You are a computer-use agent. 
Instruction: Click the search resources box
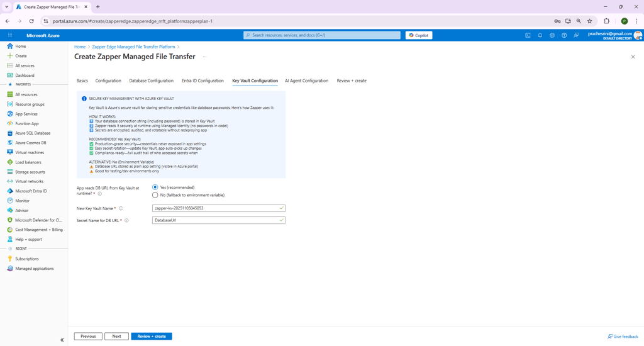click(322, 35)
